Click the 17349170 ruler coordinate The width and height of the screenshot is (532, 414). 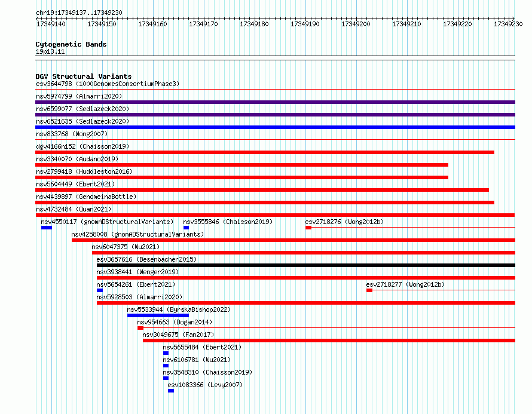(203, 24)
